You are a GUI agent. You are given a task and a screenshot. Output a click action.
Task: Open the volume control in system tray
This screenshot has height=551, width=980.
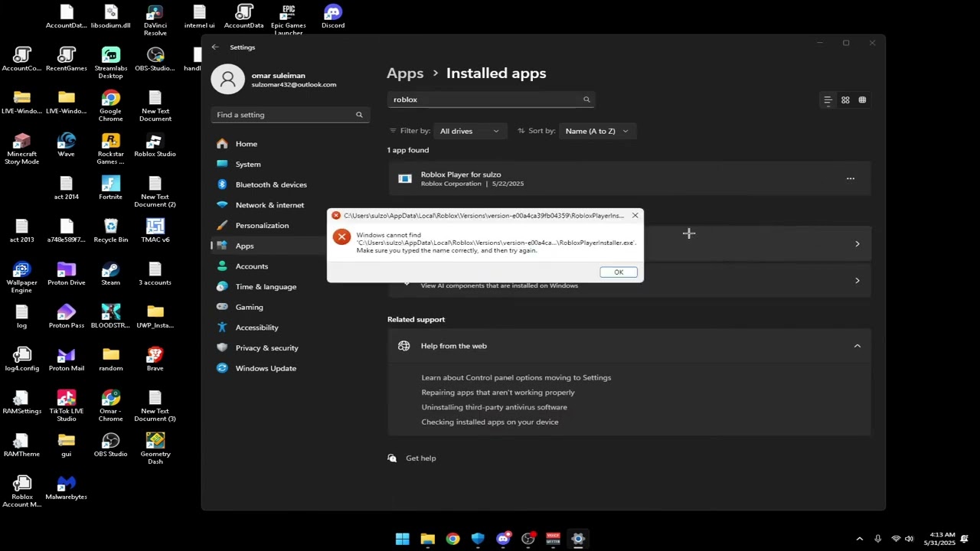coord(909,539)
